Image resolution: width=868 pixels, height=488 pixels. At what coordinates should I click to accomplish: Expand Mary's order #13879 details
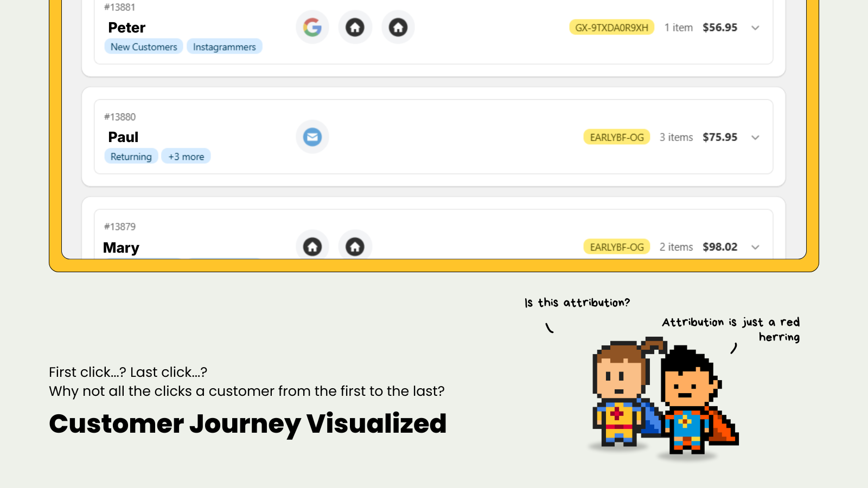[755, 247]
